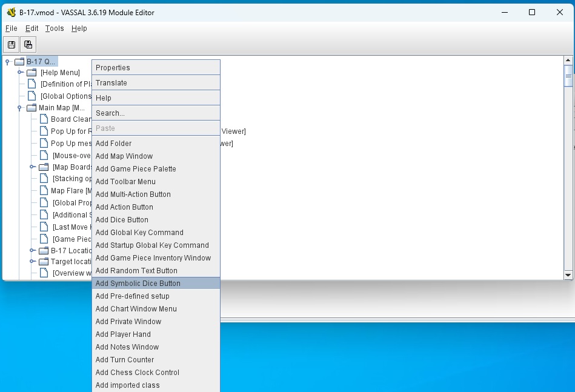Expand the [Help Menu] tree node
This screenshot has height=392, width=575.
pos(20,72)
